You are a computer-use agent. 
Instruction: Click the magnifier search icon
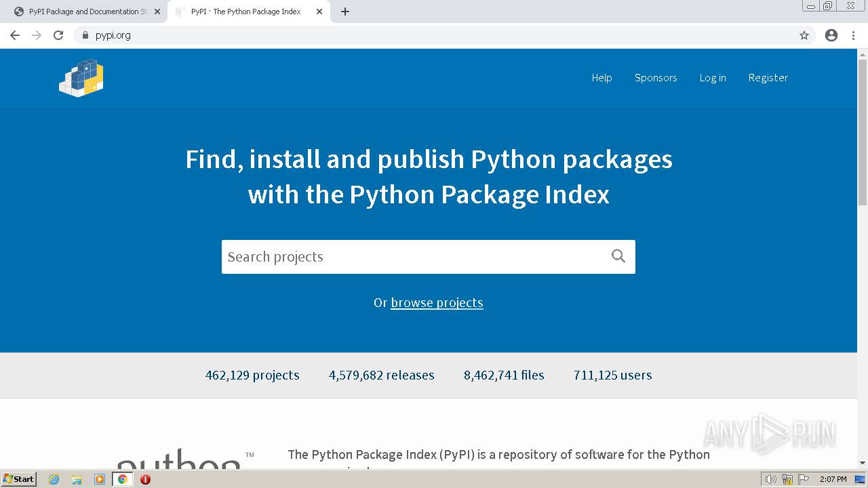pyautogui.click(x=618, y=256)
